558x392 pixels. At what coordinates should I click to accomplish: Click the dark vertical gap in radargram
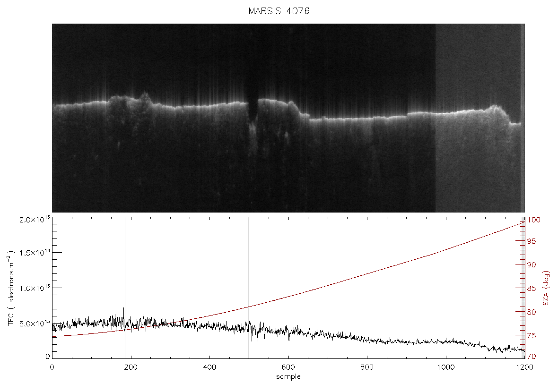coord(253,107)
